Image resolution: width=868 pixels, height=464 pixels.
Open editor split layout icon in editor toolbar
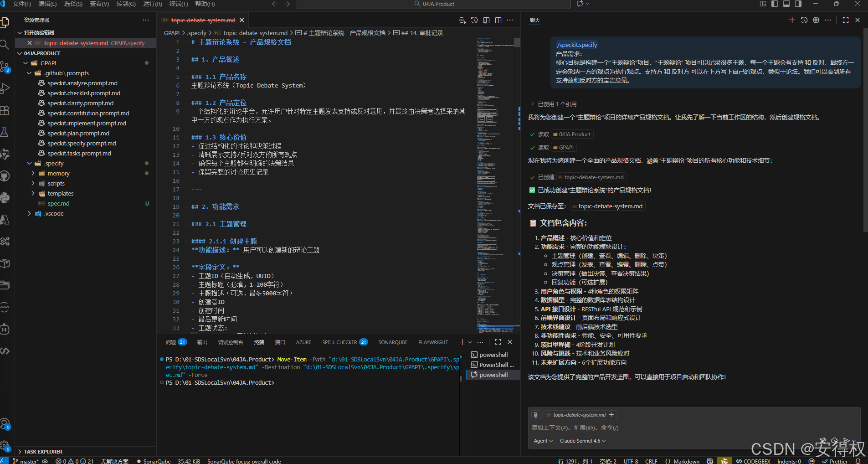pos(498,20)
